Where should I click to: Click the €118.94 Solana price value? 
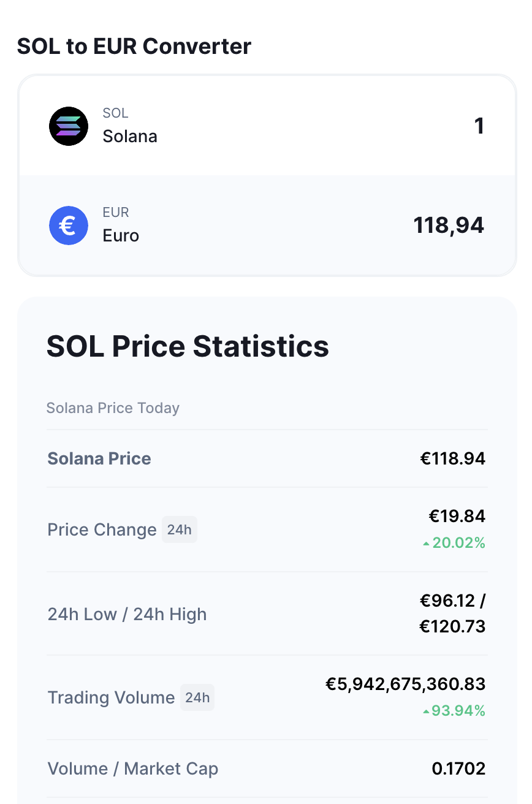pos(452,458)
